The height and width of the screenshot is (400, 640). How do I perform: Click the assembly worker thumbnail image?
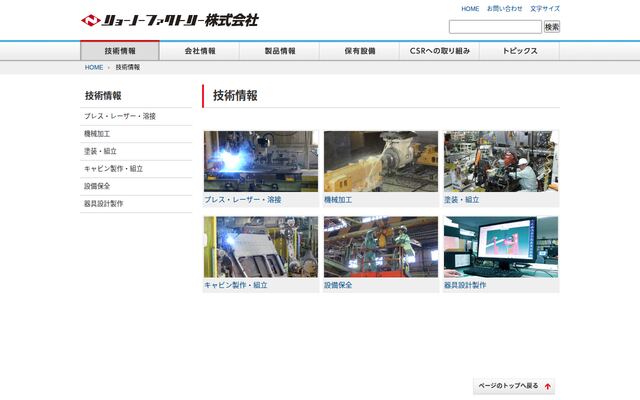pyautogui.click(x=501, y=161)
